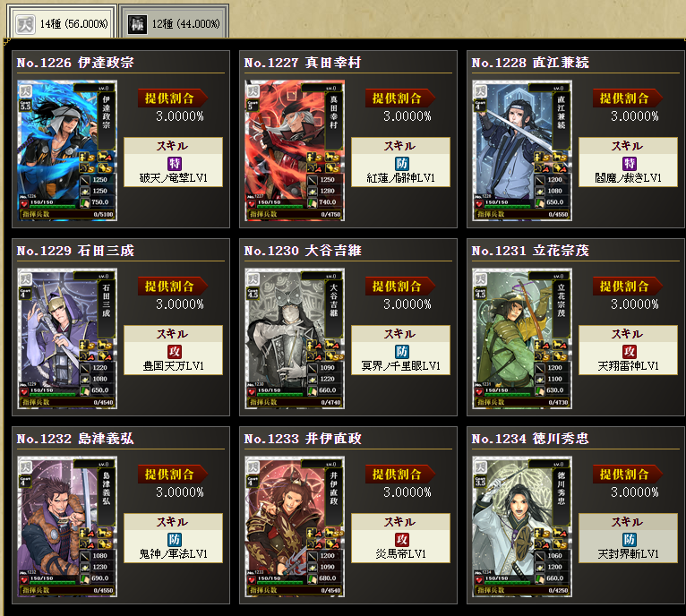Open the 大谷吉継 card thumbnail
Viewport: 686px width, 616px height.
[295, 338]
